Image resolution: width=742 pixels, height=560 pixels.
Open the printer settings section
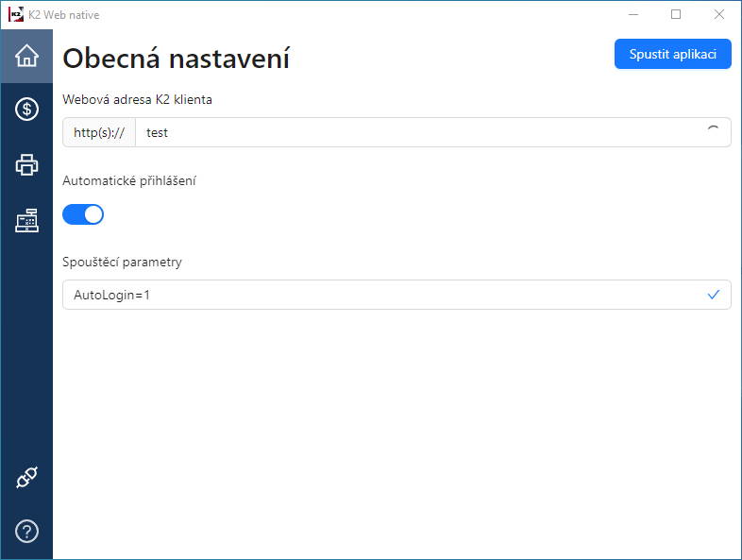[x=26, y=165]
